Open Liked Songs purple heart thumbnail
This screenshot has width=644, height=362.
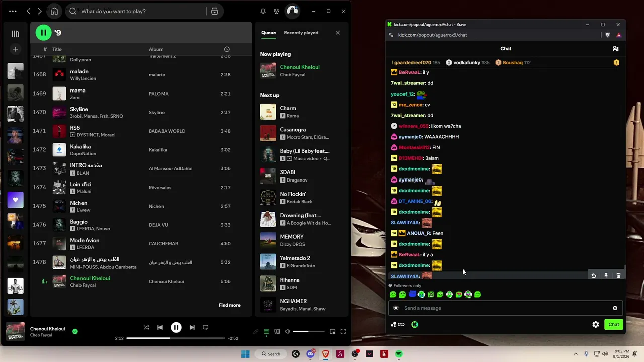pos(15,200)
